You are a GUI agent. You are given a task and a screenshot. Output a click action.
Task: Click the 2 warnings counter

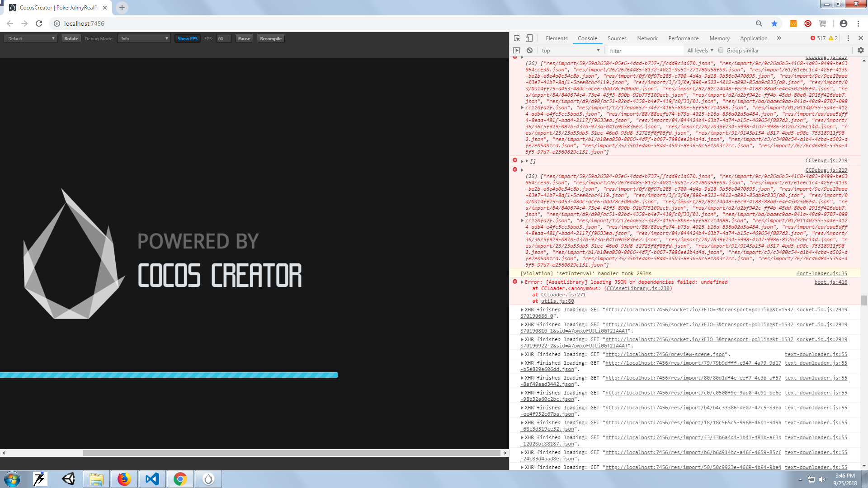pos(833,38)
